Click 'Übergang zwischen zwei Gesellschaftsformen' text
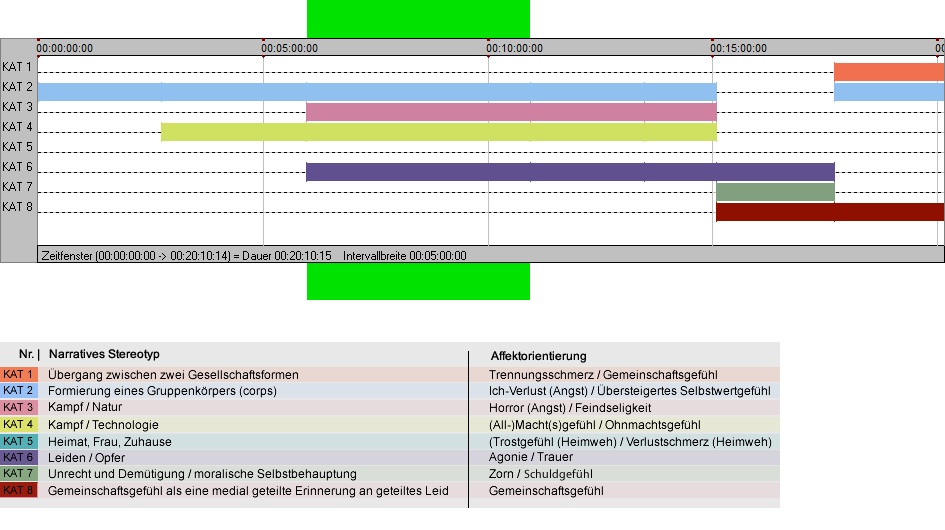The width and height of the screenshot is (945, 530). click(174, 374)
